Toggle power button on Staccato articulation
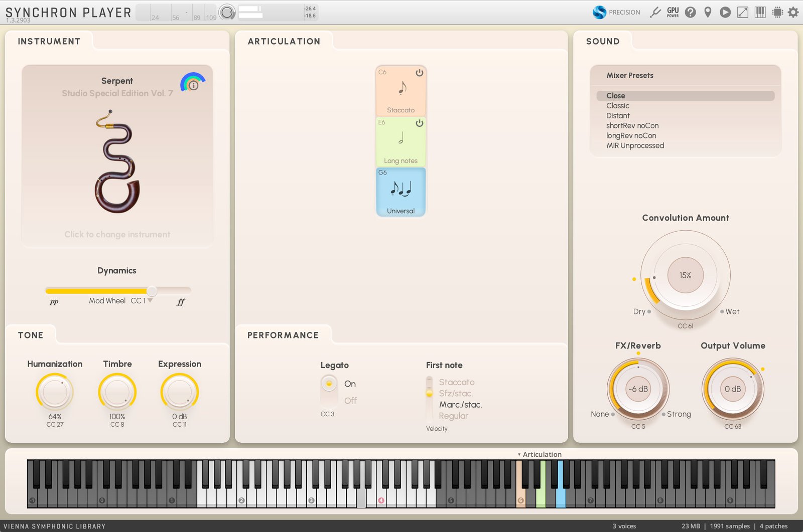This screenshot has height=532, width=803. [x=419, y=73]
